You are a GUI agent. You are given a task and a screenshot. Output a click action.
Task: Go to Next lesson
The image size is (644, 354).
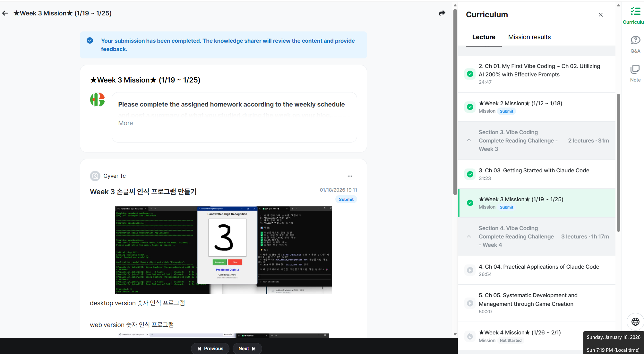coord(247,349)
